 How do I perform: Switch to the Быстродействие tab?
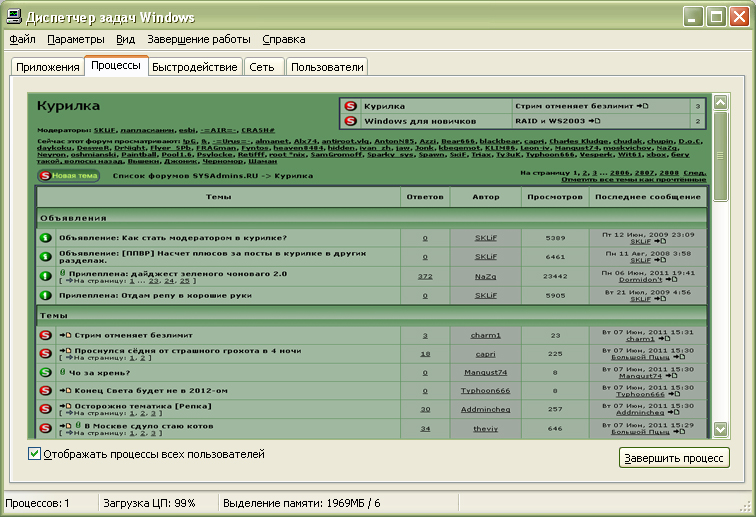pyautogui.click(x=194, y=67)
